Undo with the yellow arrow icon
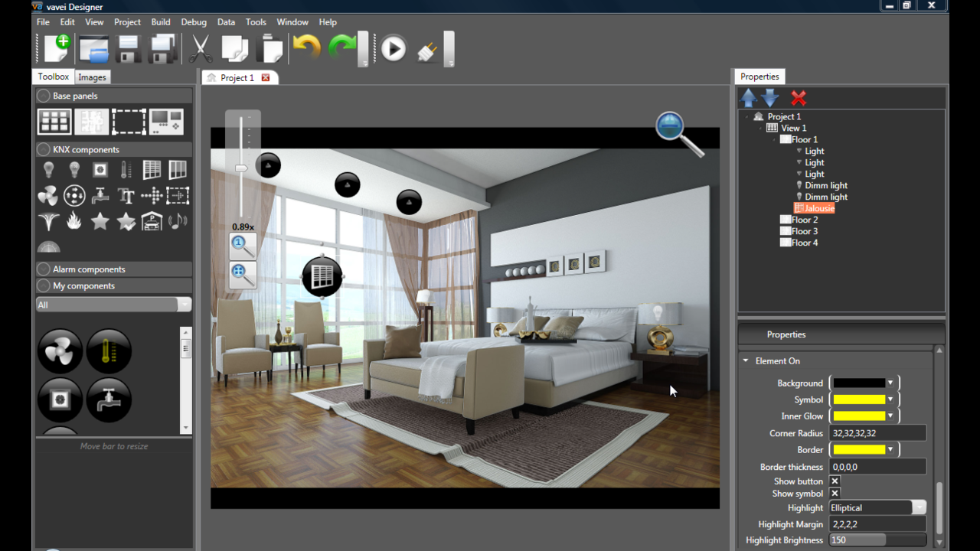Viewport: 980px width, 551px height. coord(306,48)
